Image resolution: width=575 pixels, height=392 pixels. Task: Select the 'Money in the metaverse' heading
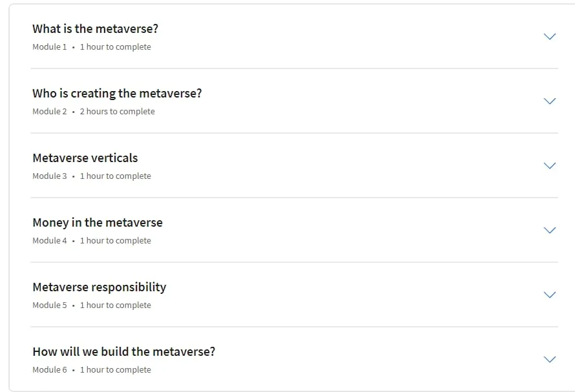[98, 223]
